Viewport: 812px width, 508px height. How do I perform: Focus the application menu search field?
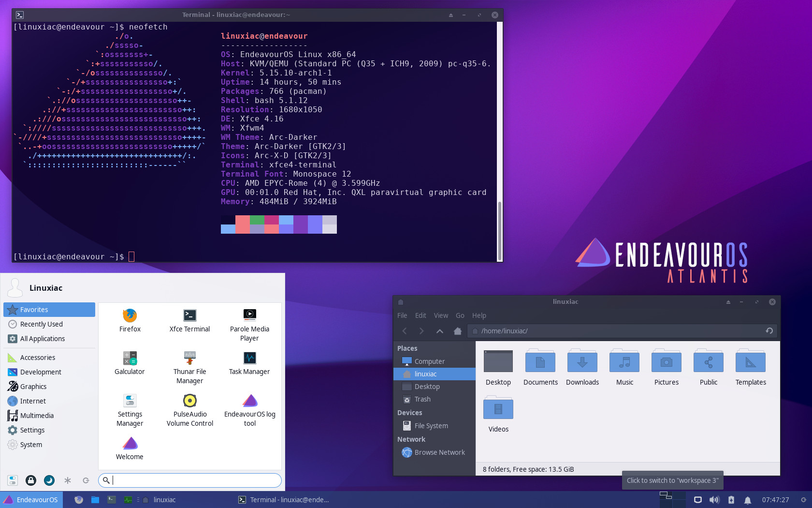coord(190,480)
